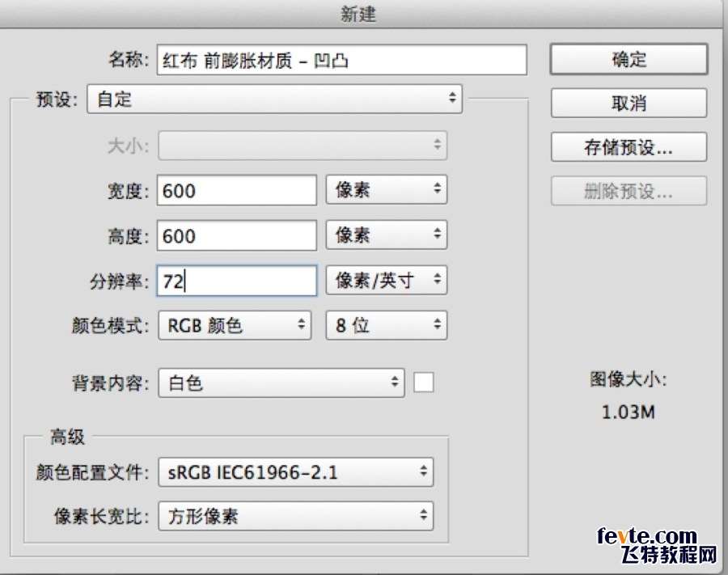Open the bit depth dropdown showing 8 位

click(x=386, y=325)
